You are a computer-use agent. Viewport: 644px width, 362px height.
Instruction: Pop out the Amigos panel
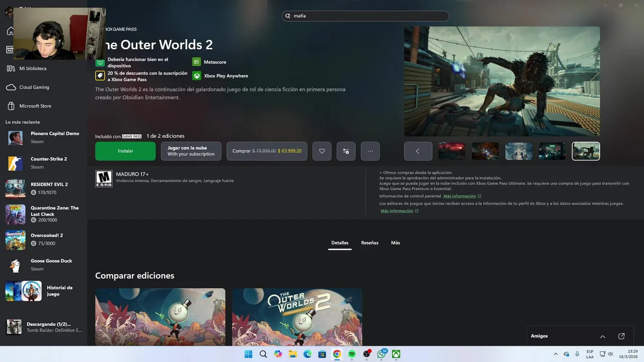click(x=621, y=336)
